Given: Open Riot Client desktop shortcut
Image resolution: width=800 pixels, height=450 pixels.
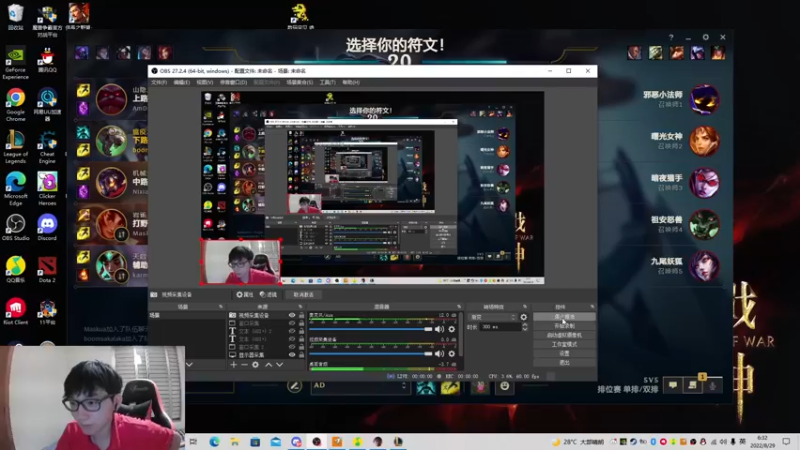Looking at the screenshot, I should (15, 311).
